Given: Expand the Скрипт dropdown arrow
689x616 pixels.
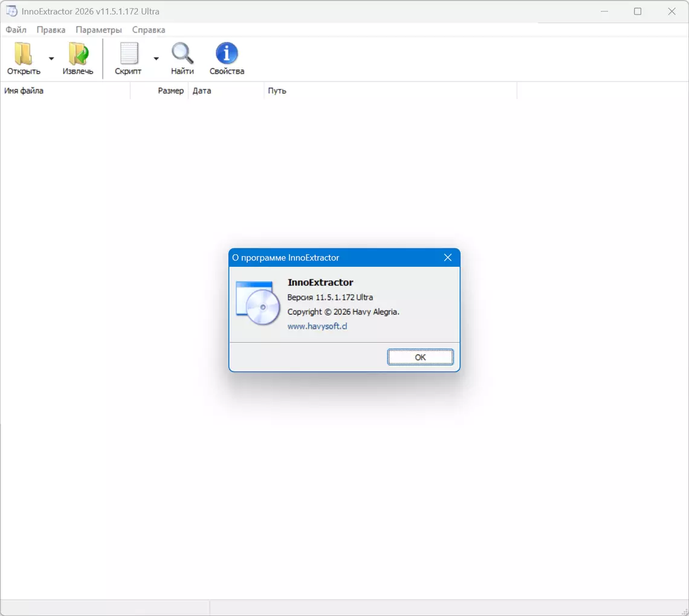Looking at the screenshot, I should (156, 59).
